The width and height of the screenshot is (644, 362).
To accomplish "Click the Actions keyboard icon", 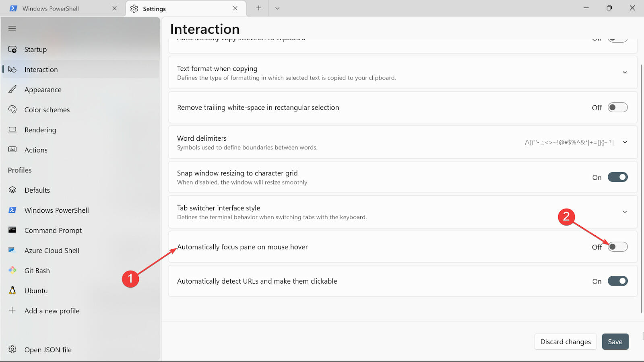I will (12, 150).
